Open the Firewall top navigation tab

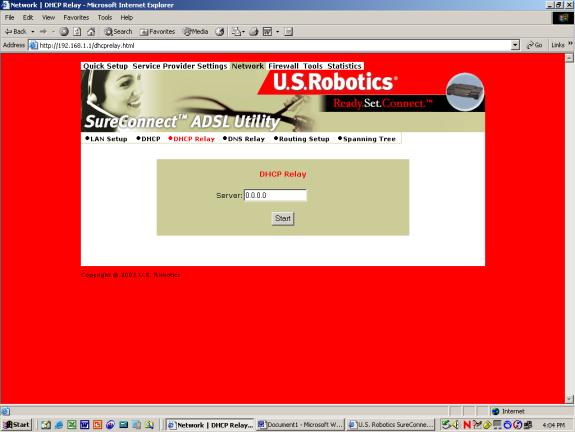[x=283, y=66]
